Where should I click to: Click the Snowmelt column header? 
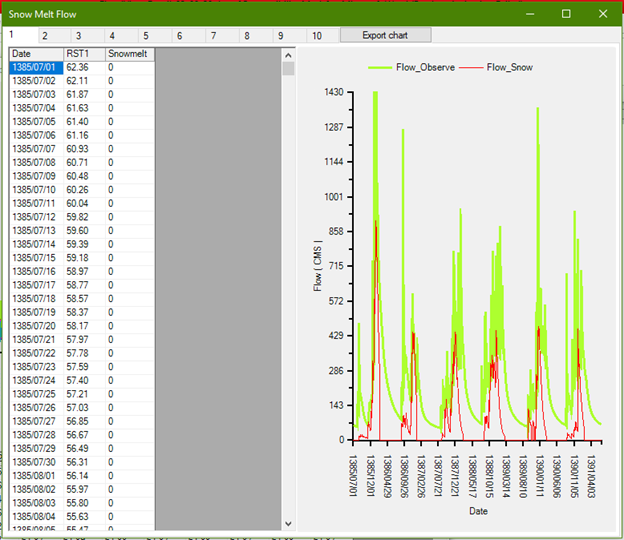129,54
